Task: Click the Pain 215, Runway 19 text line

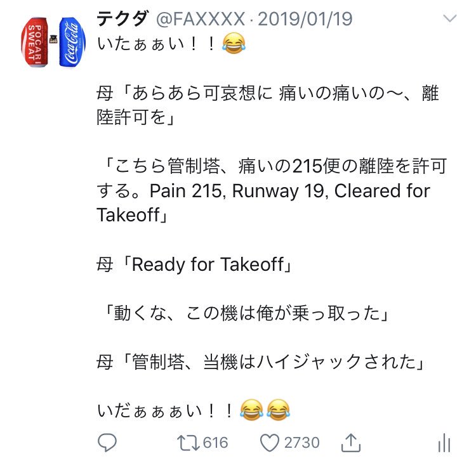Action: click(x=263, y=191)
